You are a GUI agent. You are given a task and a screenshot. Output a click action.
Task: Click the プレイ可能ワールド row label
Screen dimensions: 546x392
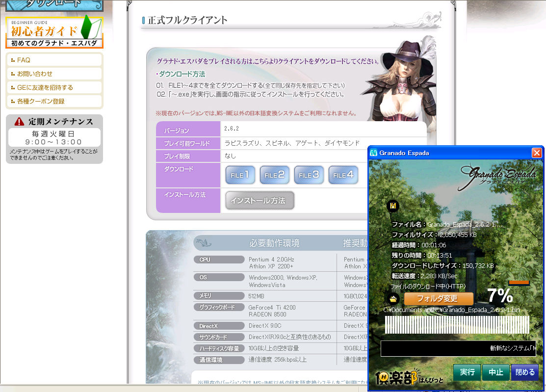click(x=188, y=143)
